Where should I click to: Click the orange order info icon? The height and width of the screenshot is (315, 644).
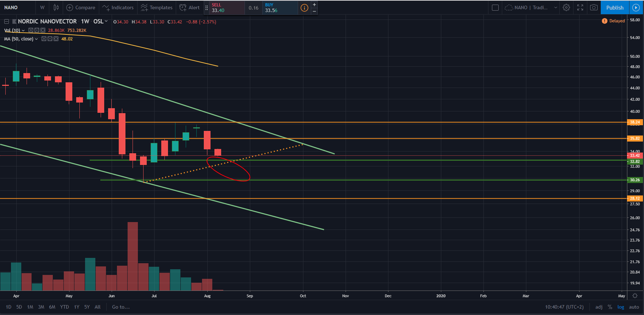point(304,8)
